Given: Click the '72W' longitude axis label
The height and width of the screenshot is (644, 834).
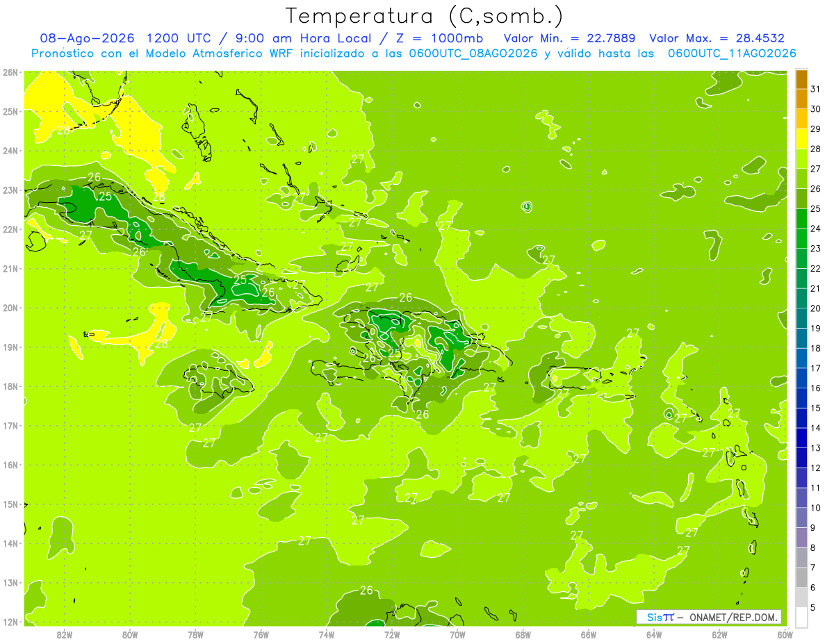Looking at the screenshot, I should pos(392,634).
